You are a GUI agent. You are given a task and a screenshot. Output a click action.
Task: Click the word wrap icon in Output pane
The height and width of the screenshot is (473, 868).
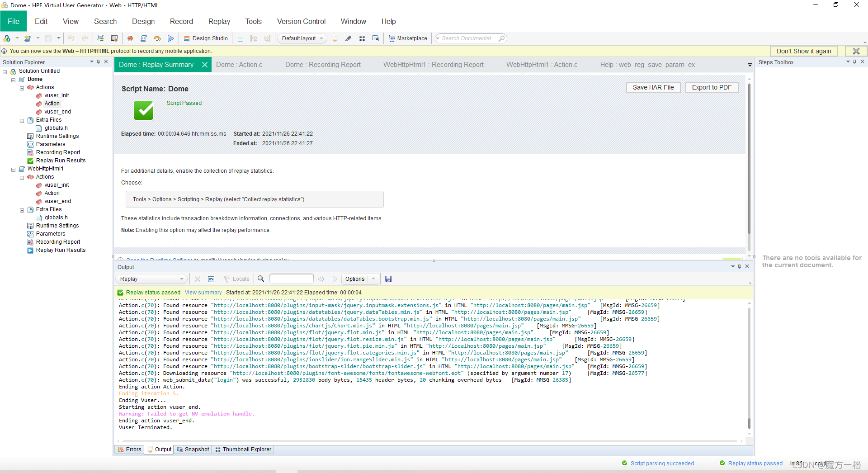211,279
